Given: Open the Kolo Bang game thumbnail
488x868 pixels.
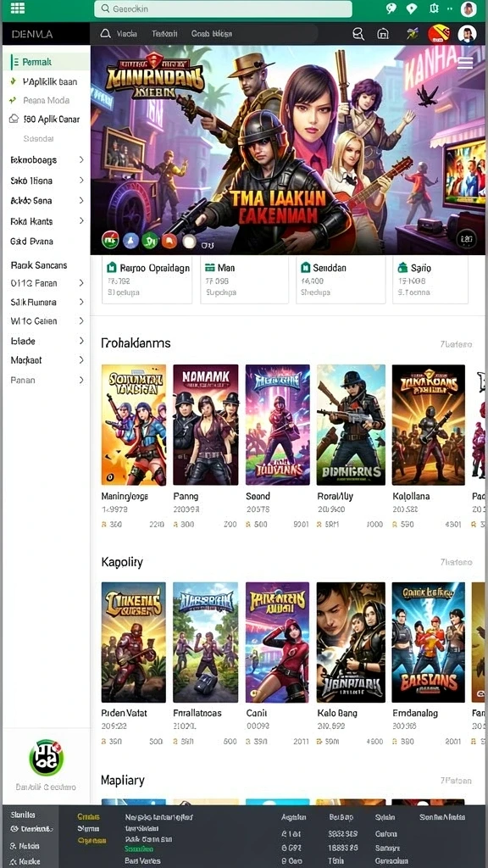Looking at the screenshot, I should pos(351,643).
